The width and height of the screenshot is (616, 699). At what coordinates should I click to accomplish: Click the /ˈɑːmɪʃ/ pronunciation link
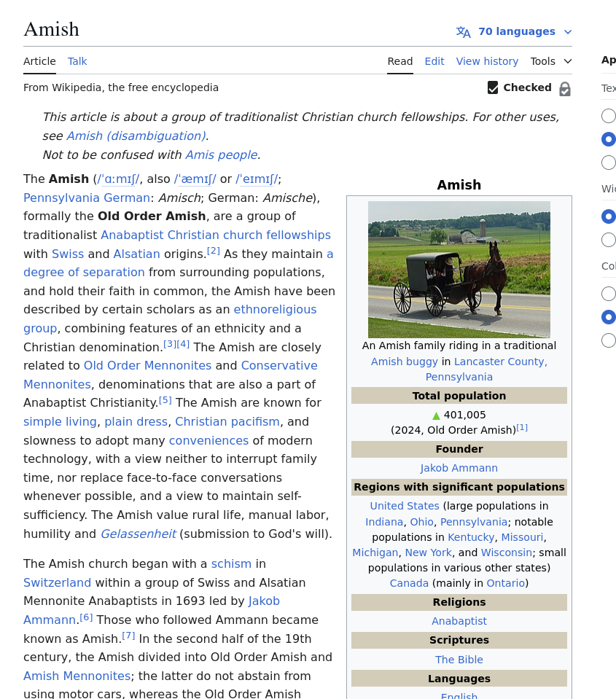pos(119,179)
